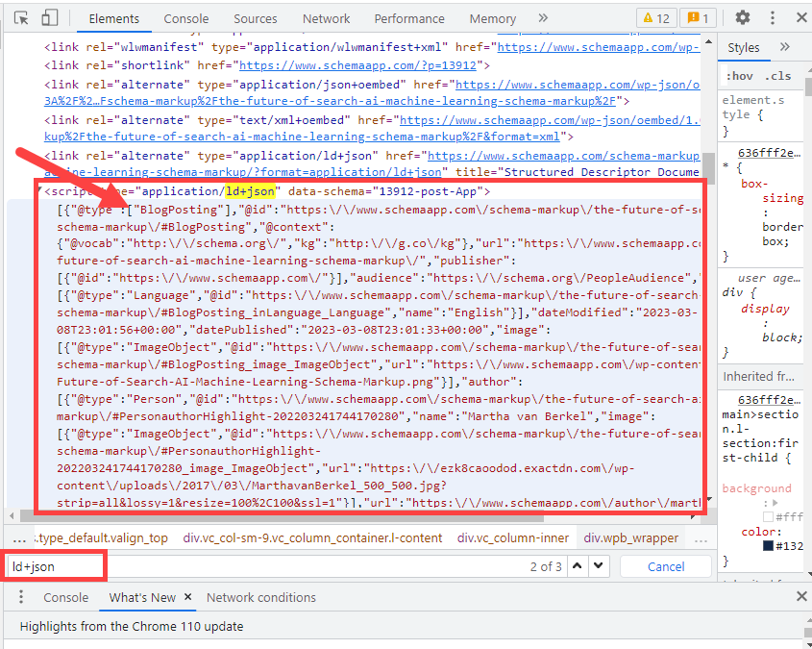Viewport: 812px width, 649px height.
Task: Select the inspect element cursor tool
Action: pyautogui.click(x=21, y=17)
